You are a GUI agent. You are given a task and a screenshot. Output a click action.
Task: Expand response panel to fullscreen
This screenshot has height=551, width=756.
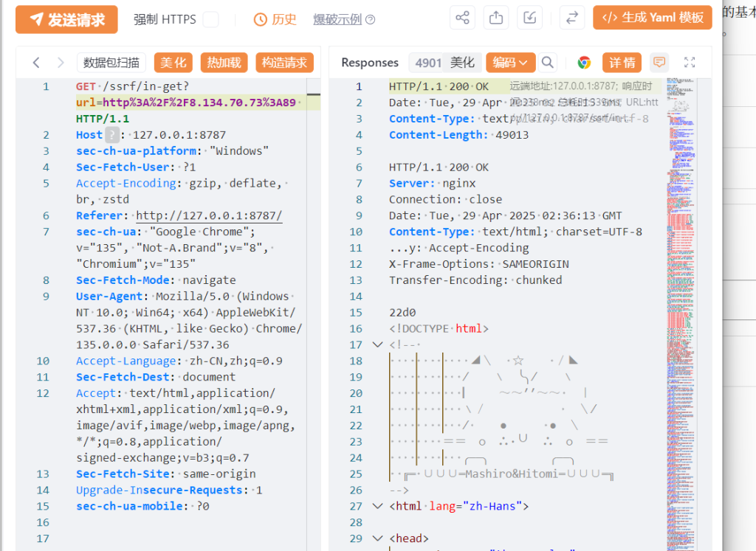pos(690,63)
